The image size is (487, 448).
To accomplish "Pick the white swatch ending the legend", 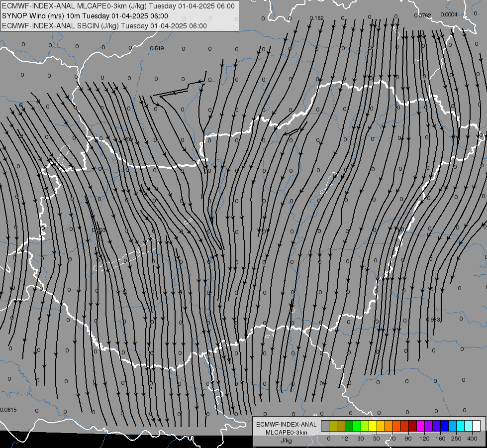I will click(477, 426).
